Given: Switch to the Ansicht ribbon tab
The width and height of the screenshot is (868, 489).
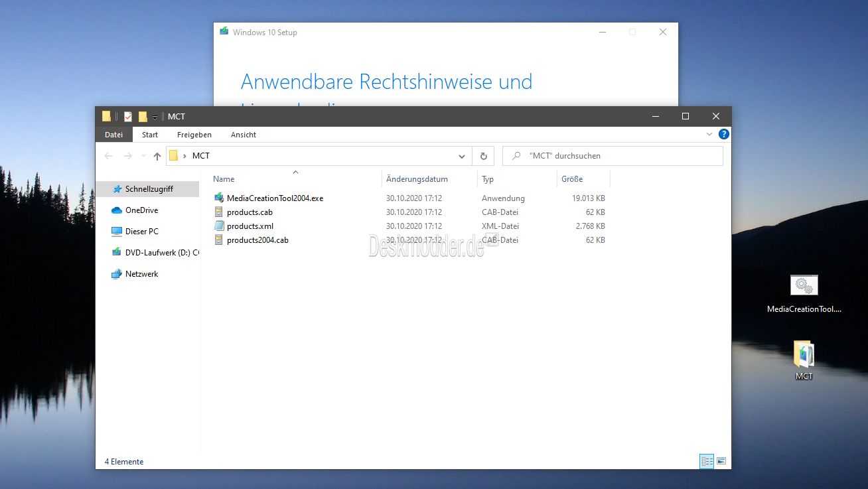Looking at the screenshot, I should pos(244,135).
